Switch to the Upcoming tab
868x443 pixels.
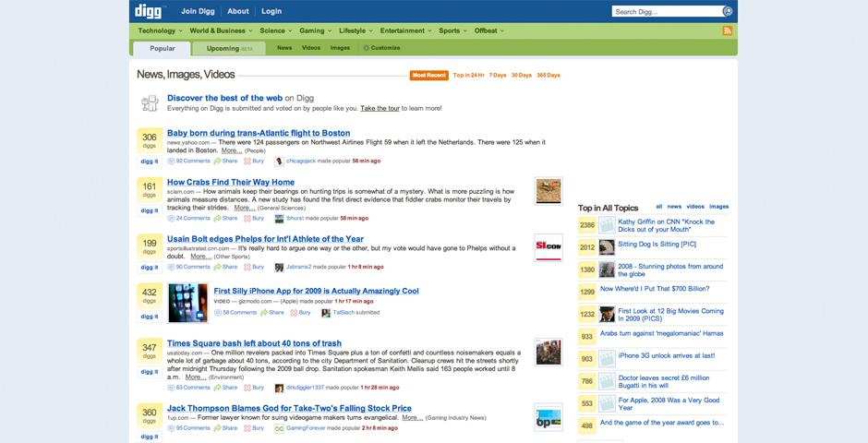pyautogui.click(x=229, y=49)
